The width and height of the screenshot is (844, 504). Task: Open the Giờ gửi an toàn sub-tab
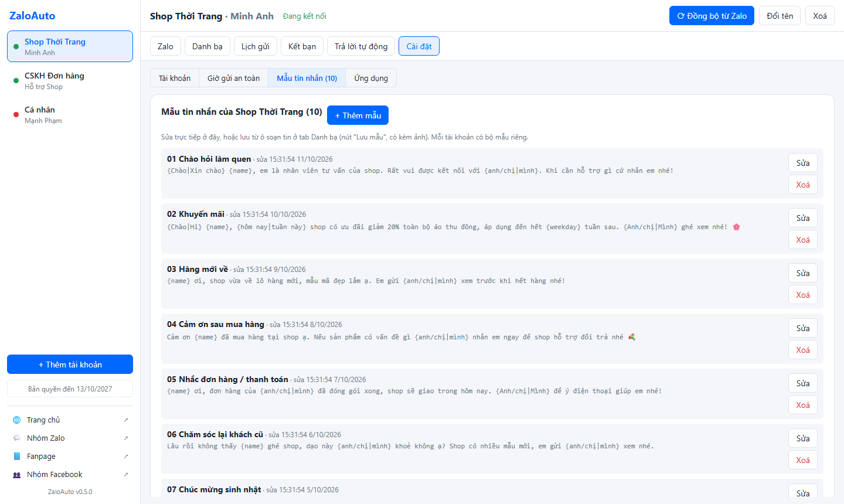point(233,78)
